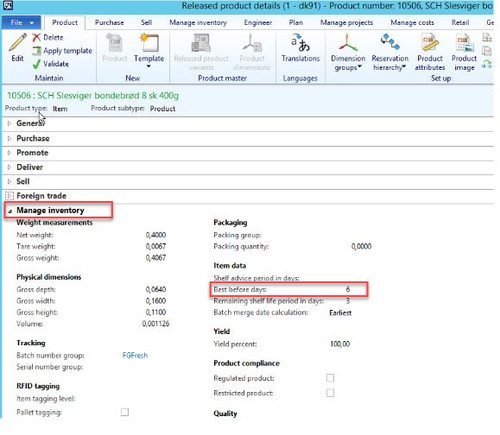Screen dimensions: 500x435
Task: Click middle small icon right of Product image
Action: point(487,51)
